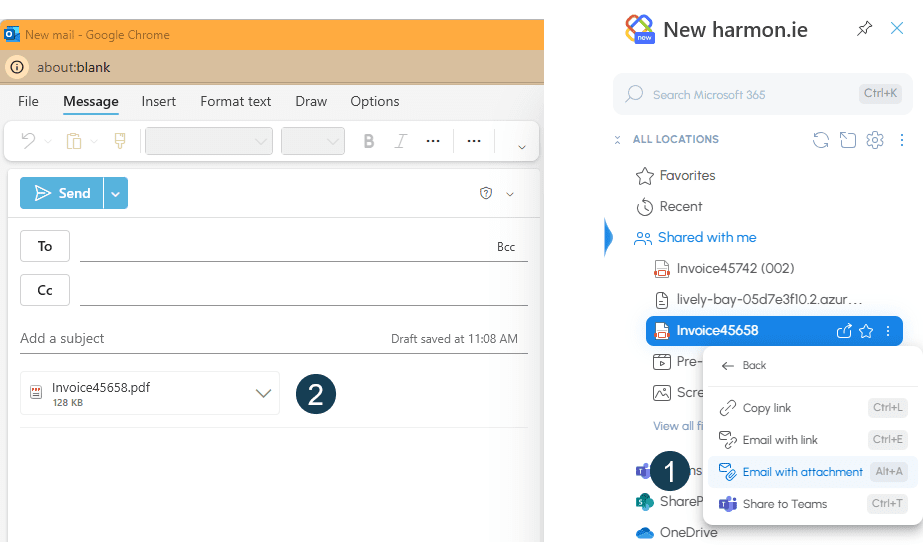Click the harmon.ie logo
Image resolution: width=923 pixels, height=556 pixels.
coord(640,29)
